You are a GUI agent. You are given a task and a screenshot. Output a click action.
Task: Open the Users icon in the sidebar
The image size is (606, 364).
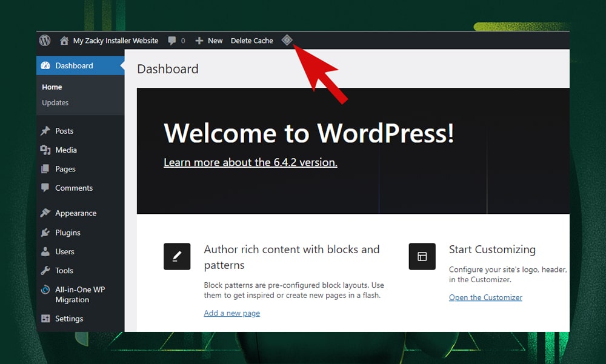click(x=46, y=251)
